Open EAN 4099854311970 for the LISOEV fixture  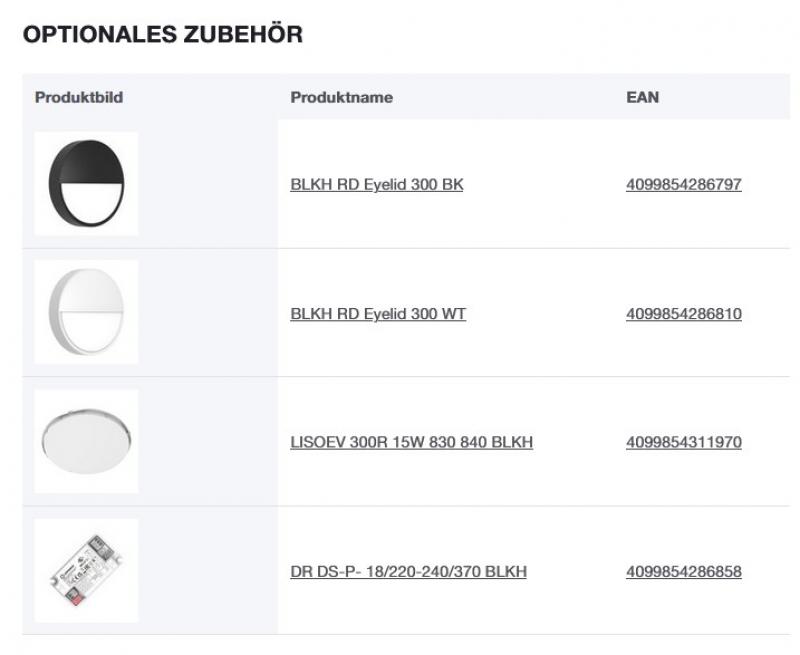pyautogui.click(x=683, y=439)
